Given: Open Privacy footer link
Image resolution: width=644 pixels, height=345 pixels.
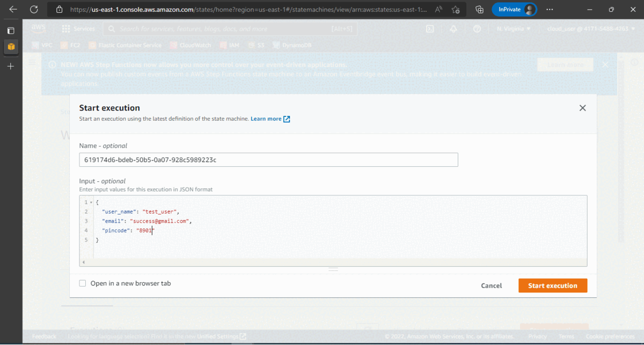Looking at the screenshot, I should pyautogui.click(x=538, y=336).
